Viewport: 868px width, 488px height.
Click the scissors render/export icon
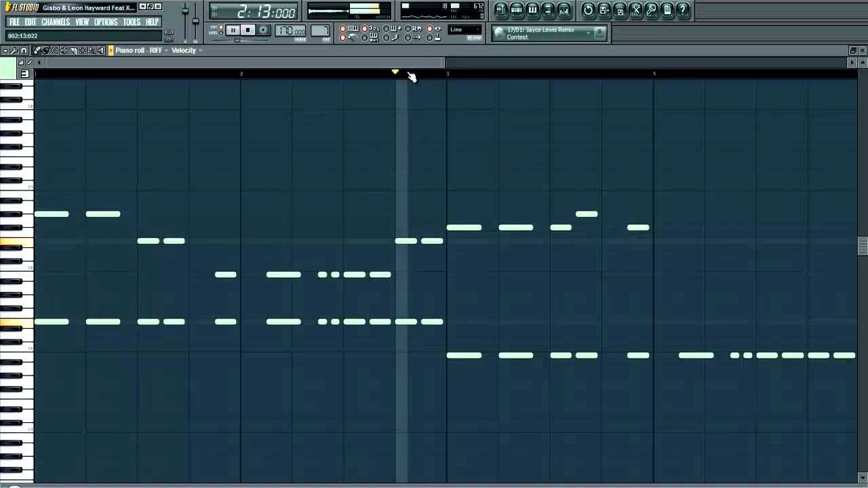click(635, 10)
